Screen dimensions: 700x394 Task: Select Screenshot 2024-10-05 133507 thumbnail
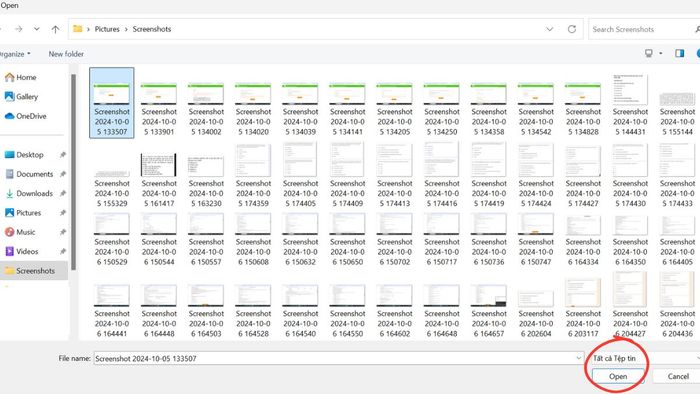coord(112,94)
